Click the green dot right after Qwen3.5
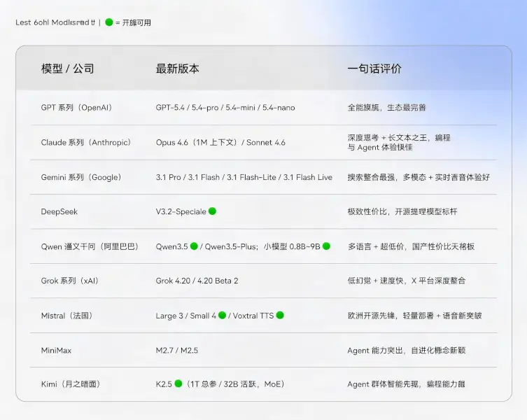The image size is (527, 420). [x=194, y=246]
